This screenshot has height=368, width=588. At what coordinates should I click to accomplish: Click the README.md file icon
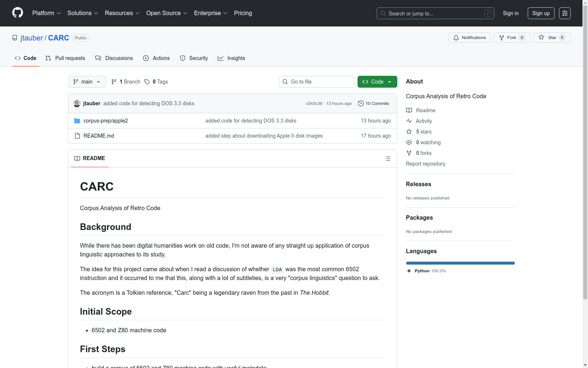click(77, 136)
